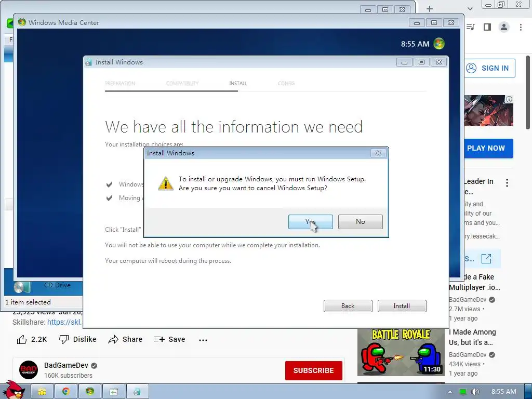
Task: Maximize the Install Windows setup window
Action: coord(421,62)
